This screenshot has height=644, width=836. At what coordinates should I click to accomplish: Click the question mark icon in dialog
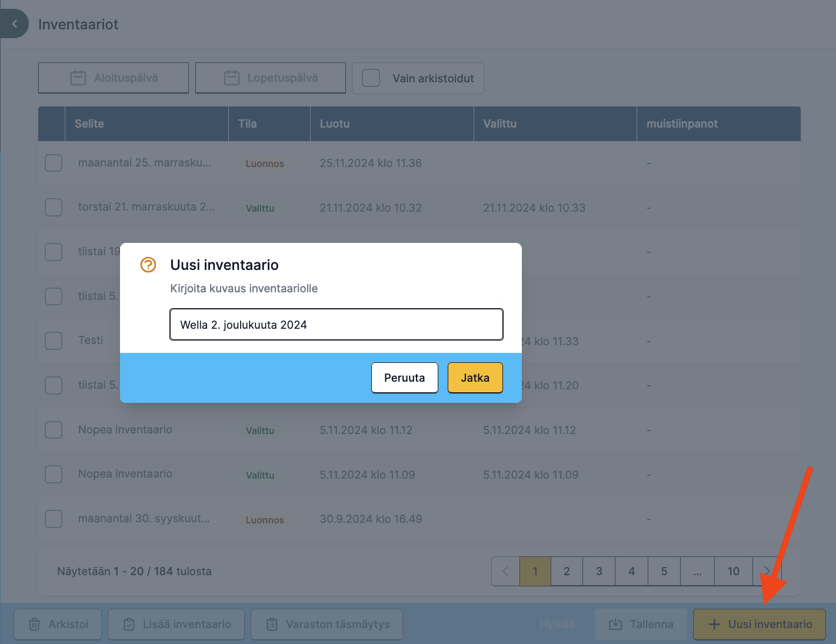(x=148, y=265)
